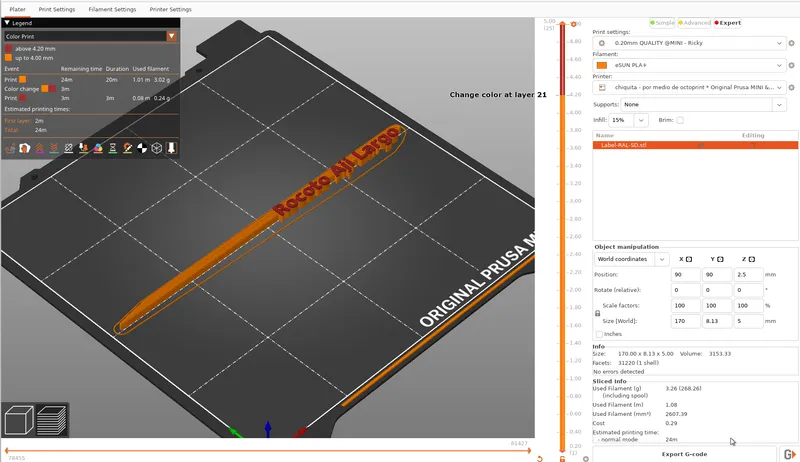Reset Z axis icon in object manipulation
This screenshot has height=462, width=800.
tap(752, 259)
